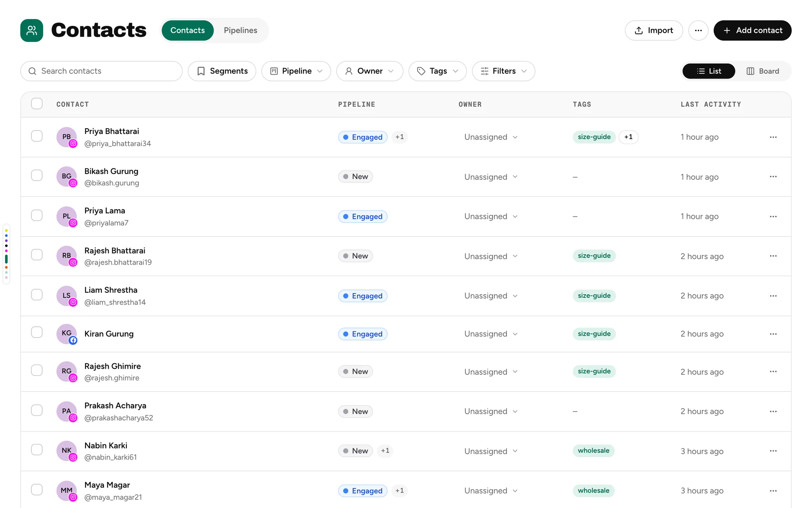812x508 pixels.
Task: Open the Tags filter dropdown
Action: [438, 71]
